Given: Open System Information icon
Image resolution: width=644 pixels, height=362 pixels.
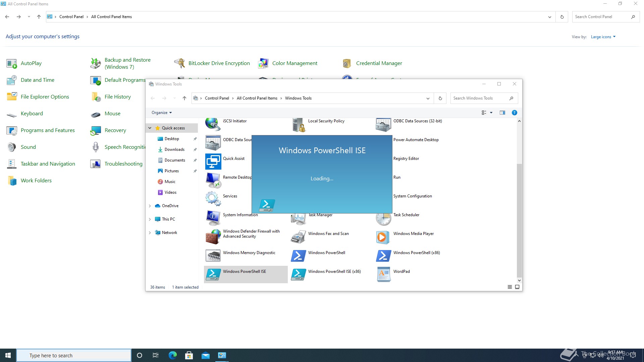Looking at the screenshot, I should coord(213,218).
